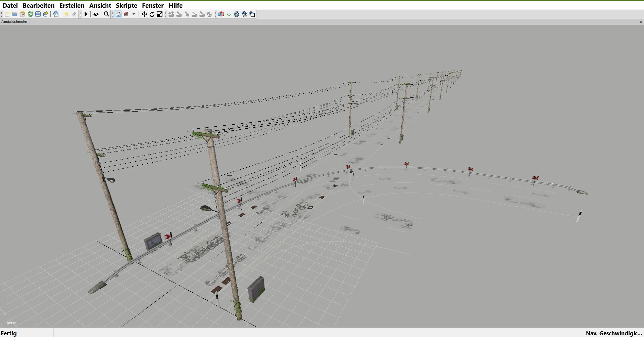
Task: Click the yellow undo arrow
Action: 66,14
